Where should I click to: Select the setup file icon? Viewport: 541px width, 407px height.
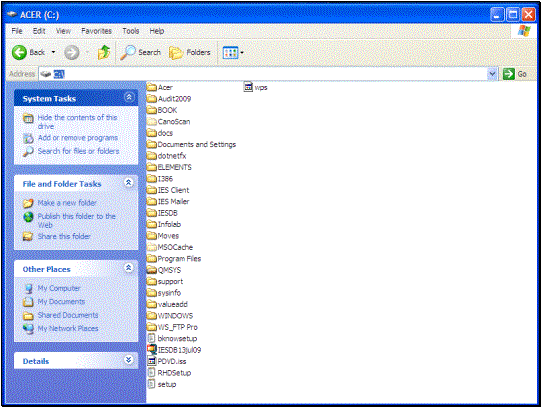point(151,384)
